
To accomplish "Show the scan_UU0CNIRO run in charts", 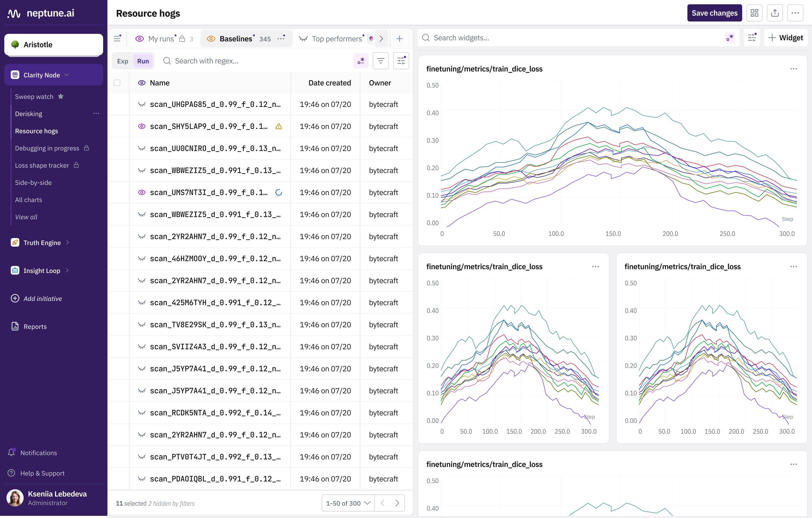I will (142, 149).
